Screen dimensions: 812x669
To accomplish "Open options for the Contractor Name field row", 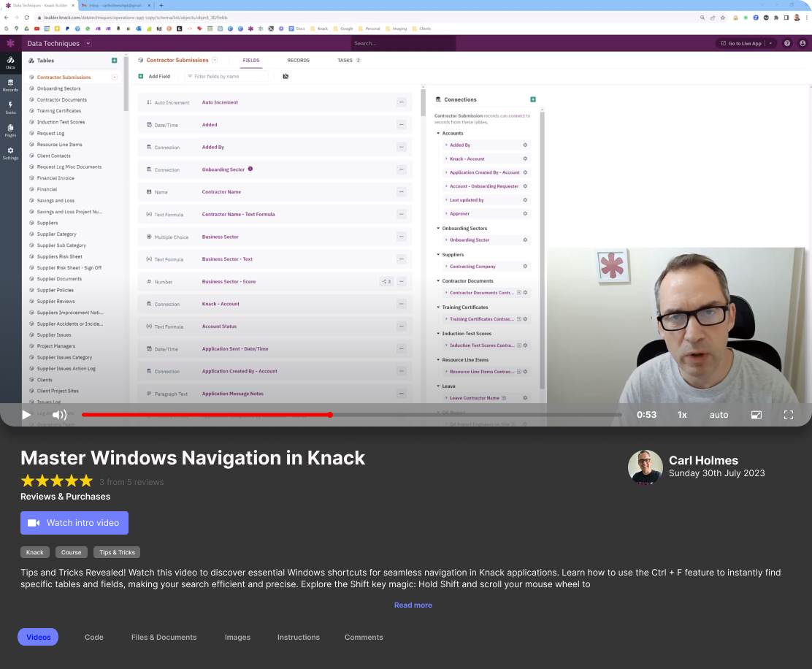I will 402,191.
